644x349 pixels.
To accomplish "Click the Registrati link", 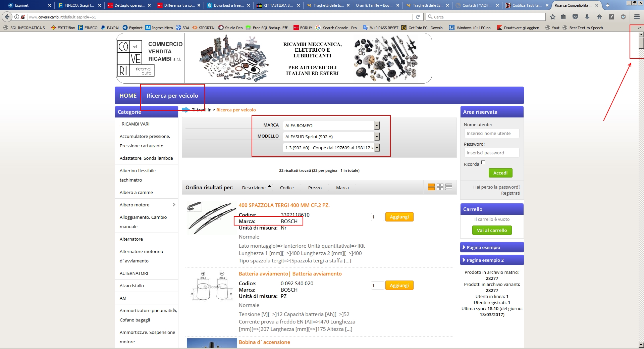I will [511, 193].
